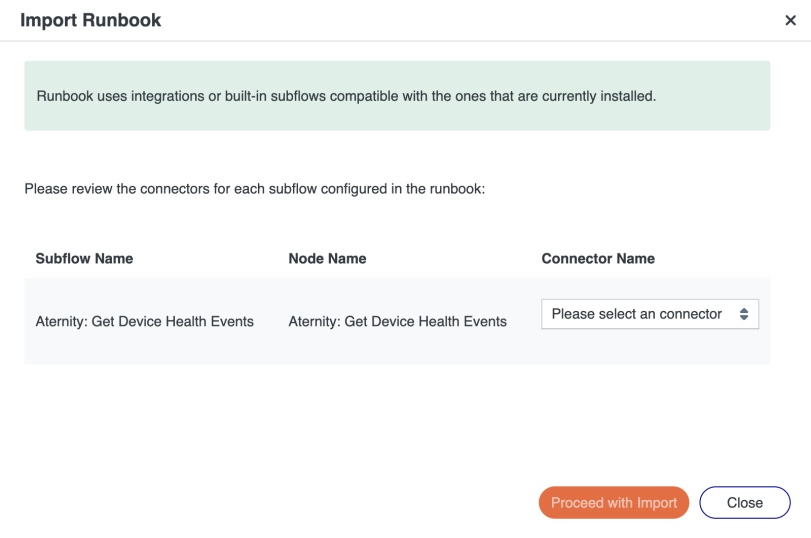Image resolution: width=811 pixels, height=538 pixels.
Task: Click the Import Runbook dialog title
Action: pos(91,20)
